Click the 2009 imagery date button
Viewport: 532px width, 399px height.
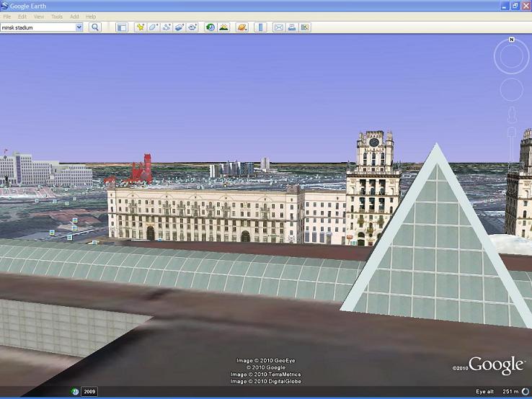point(89,392)
